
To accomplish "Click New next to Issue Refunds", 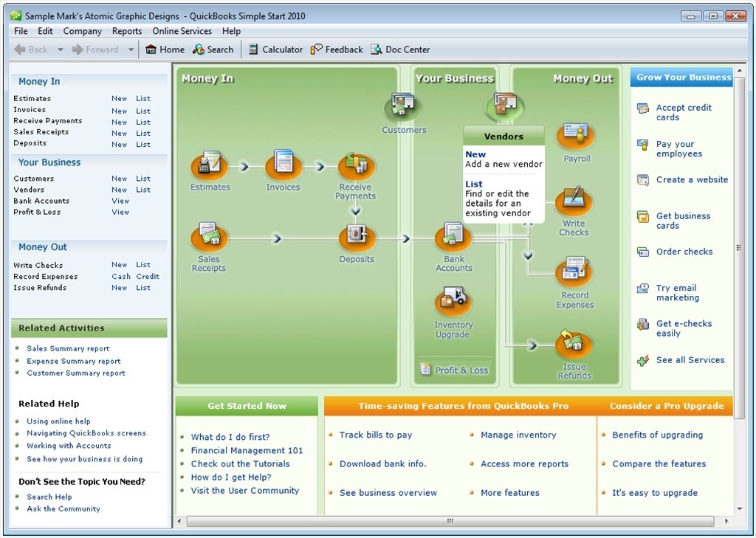I will 119,287.
